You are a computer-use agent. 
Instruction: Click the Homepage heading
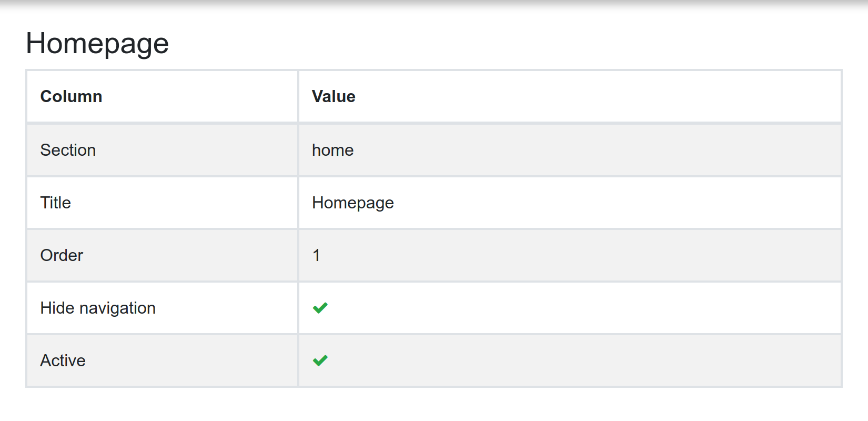(97, 43)
